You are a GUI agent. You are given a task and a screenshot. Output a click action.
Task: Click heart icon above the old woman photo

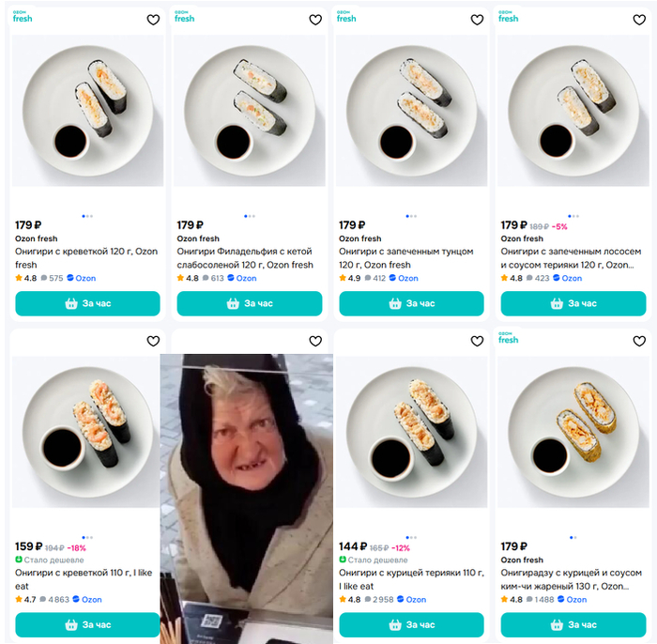(315, 342)
